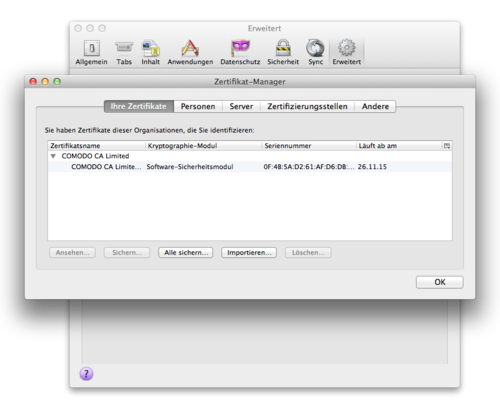Image resolution: width=500 pixels, height=409 pixels.
Task: Collapse the COMODO CA Limited group
Action: [53, 156]
